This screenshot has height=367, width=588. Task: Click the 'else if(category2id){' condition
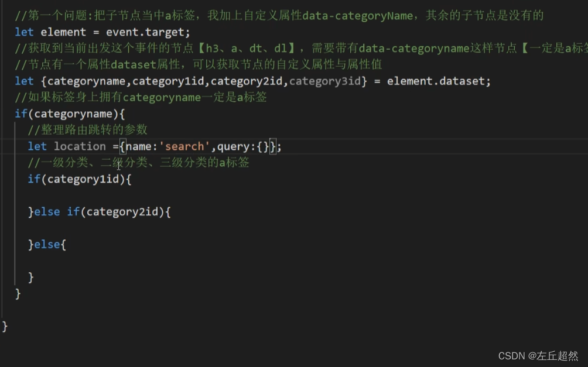coord(102,212)
